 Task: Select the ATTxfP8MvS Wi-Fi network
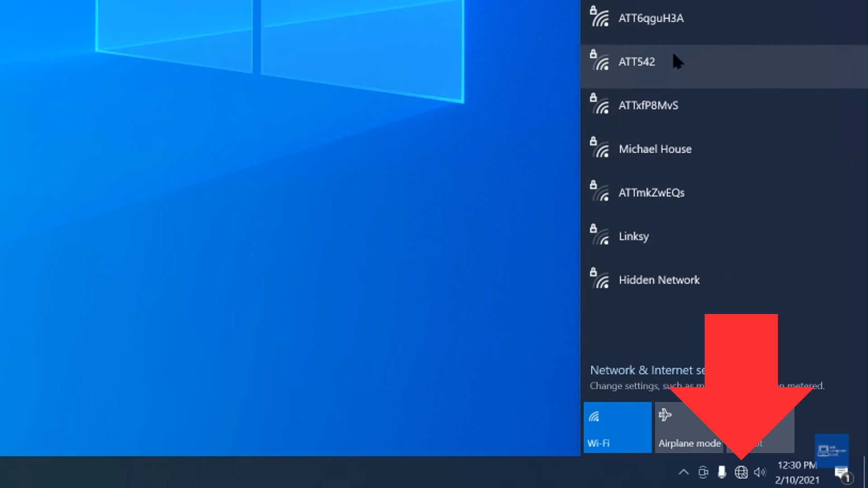tap(724, 110)
